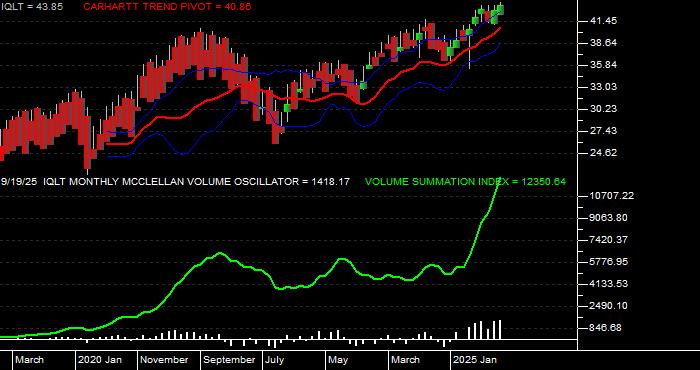Click the 7420.37 oscillator axis value
The width and height of the screenshot is (700, 370).
(x=609, y=240)
